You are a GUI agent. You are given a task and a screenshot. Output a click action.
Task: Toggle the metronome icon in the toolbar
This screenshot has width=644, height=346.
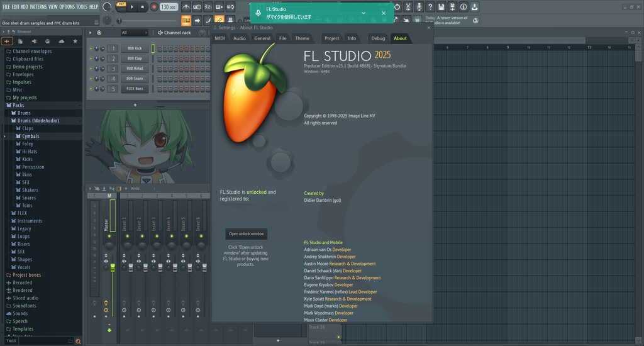point(186,7)
